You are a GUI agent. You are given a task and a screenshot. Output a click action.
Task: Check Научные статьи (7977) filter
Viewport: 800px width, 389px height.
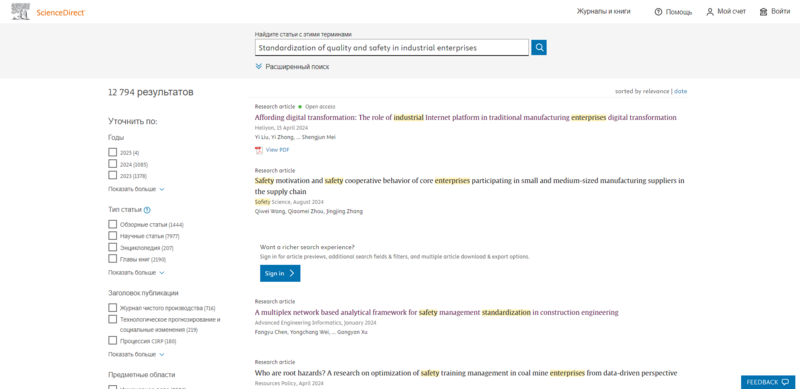point(113,236)
